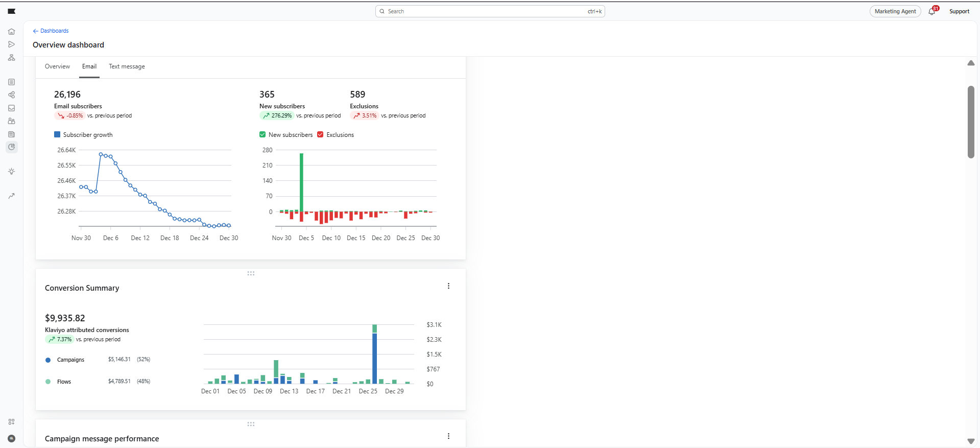Uncheck the Exclusions legend checkbox
The image size is (980, 448).
tap(320, 135)
